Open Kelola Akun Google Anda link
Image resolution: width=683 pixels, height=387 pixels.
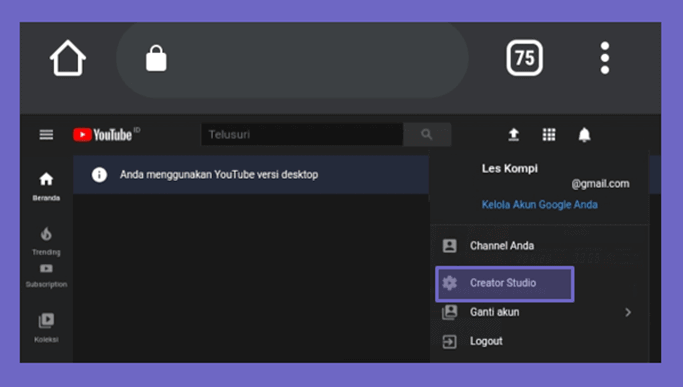pyautogui.click(x=540, y=205)
